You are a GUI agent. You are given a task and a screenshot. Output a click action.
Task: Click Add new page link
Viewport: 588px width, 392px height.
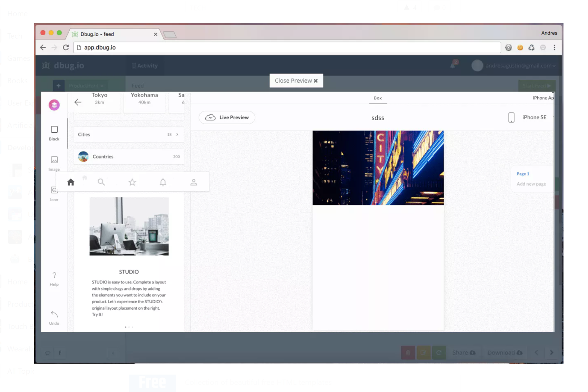pos(531,184)
